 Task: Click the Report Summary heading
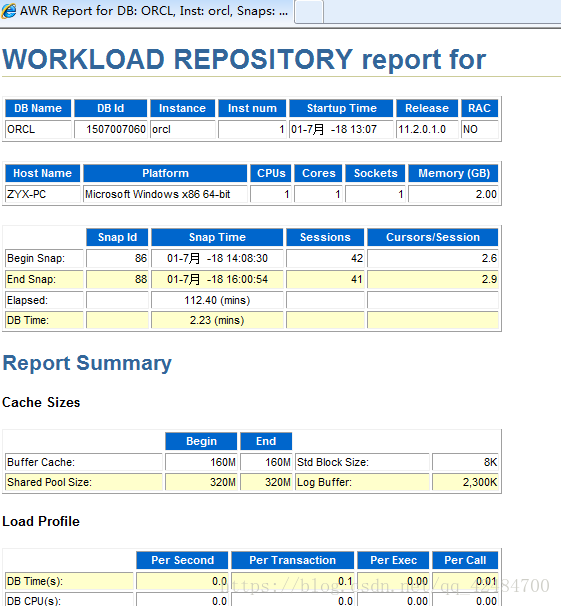[x=87, y=363]
